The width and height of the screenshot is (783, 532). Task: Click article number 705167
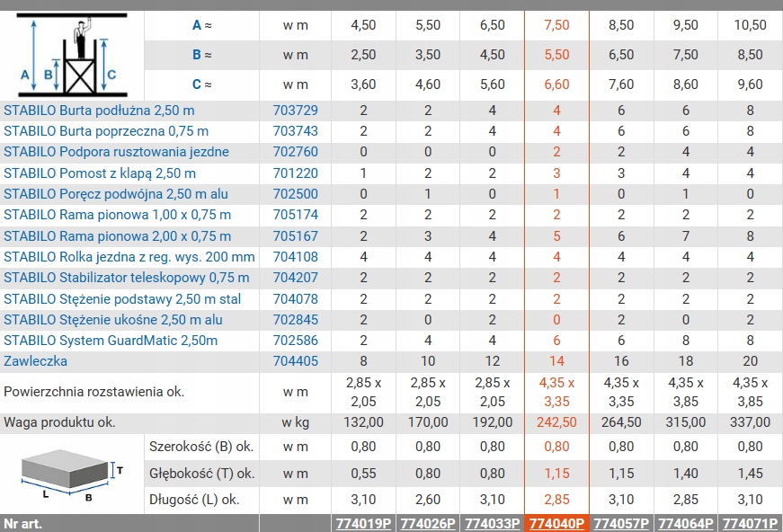pyautogui.click(x=295, y=236)
